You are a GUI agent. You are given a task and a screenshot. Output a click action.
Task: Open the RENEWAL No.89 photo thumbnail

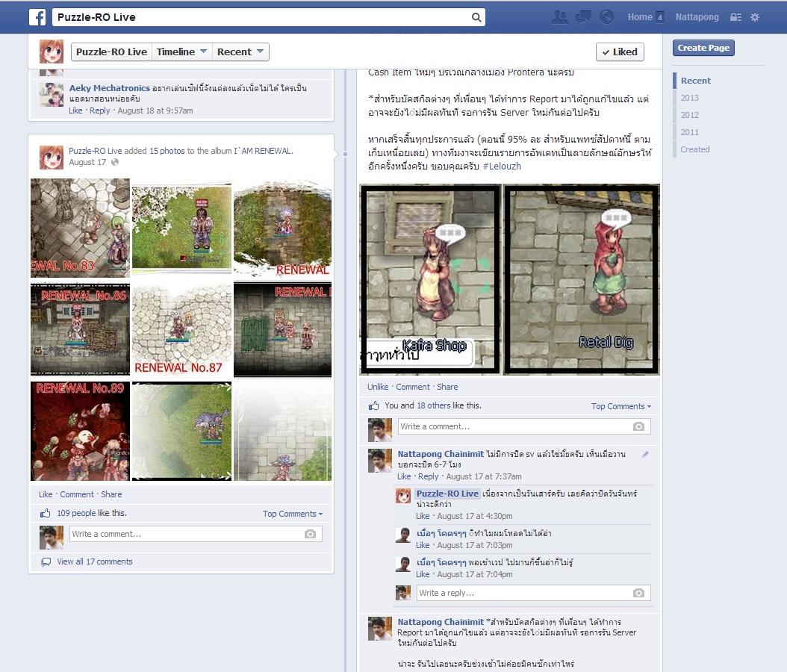(x=81, y=431)
